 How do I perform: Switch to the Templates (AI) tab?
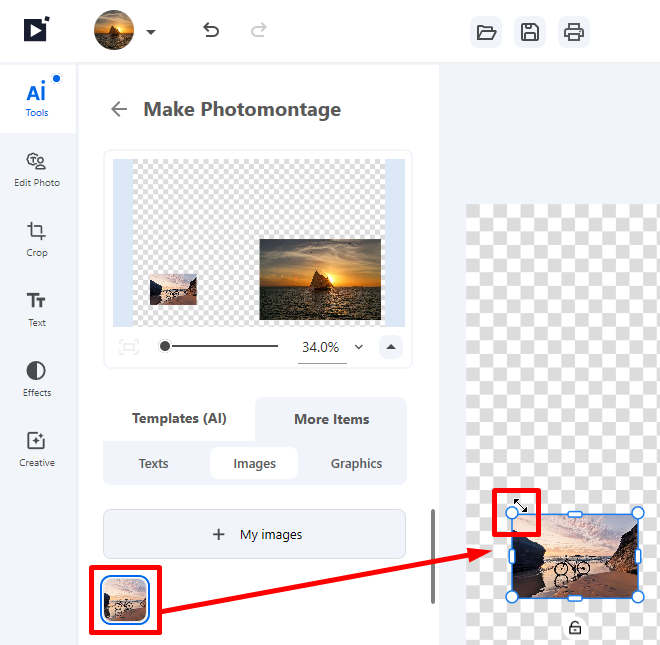(179, 418)
